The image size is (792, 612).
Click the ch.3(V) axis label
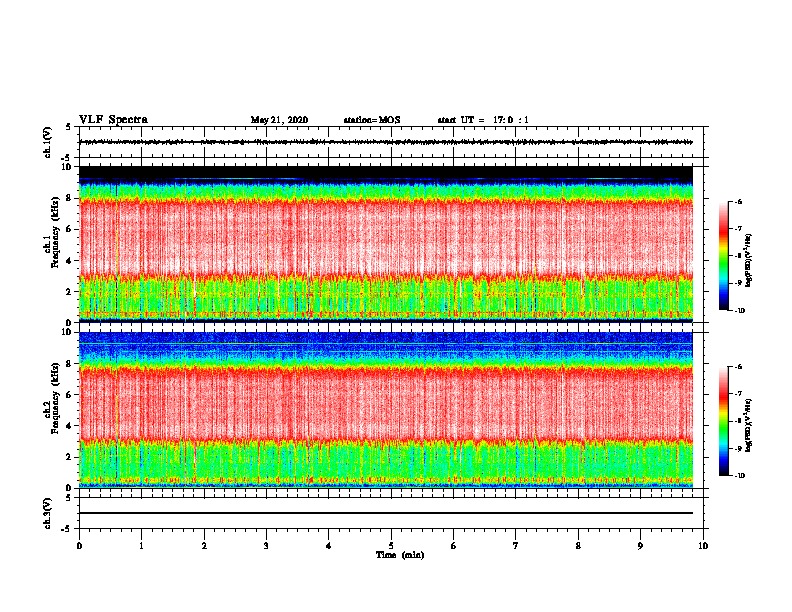[48, 513]
